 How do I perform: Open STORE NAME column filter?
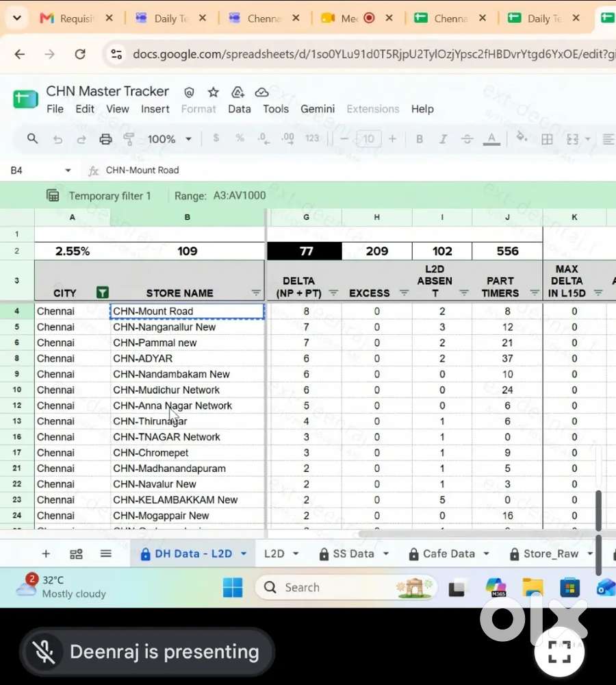tap(256, 292)
